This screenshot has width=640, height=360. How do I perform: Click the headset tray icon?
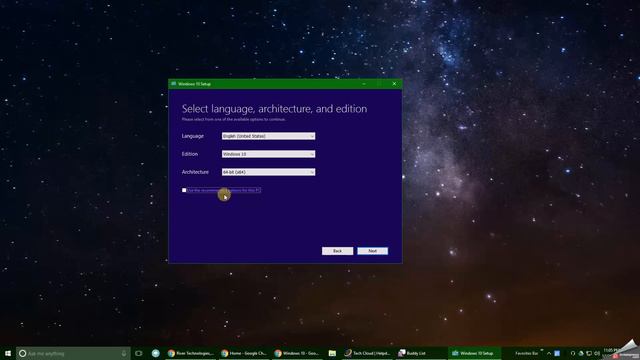click(573, 353)
